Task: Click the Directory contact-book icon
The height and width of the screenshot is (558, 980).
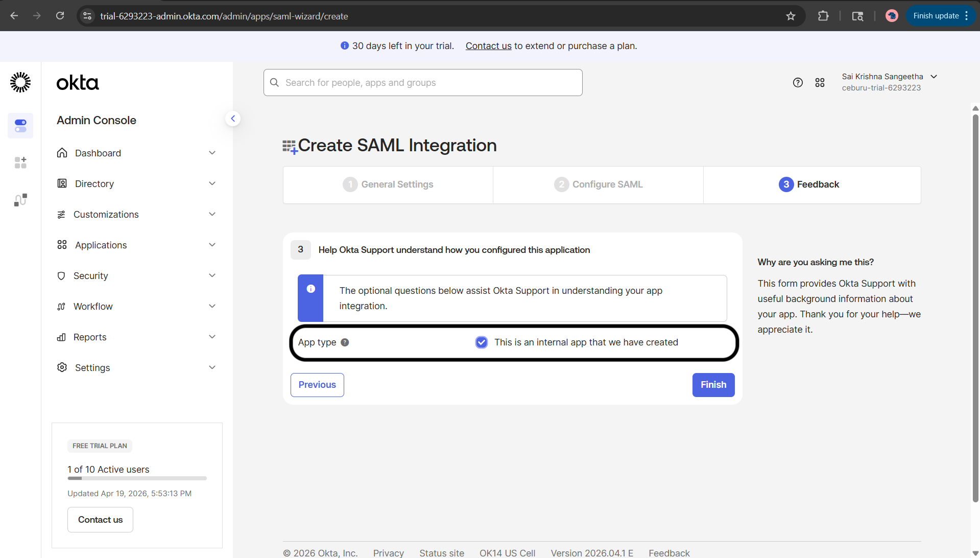Action: point(62,183)
